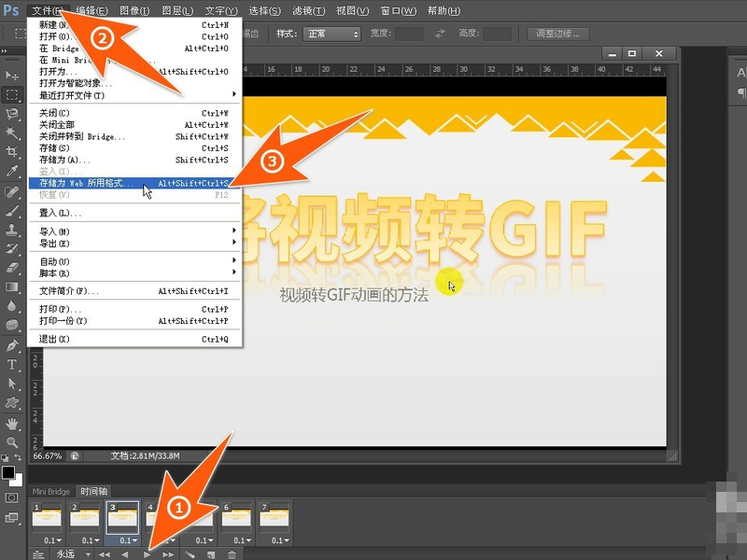Open the 编辑(E) menu
747x560 pixels.
(92, 10)
